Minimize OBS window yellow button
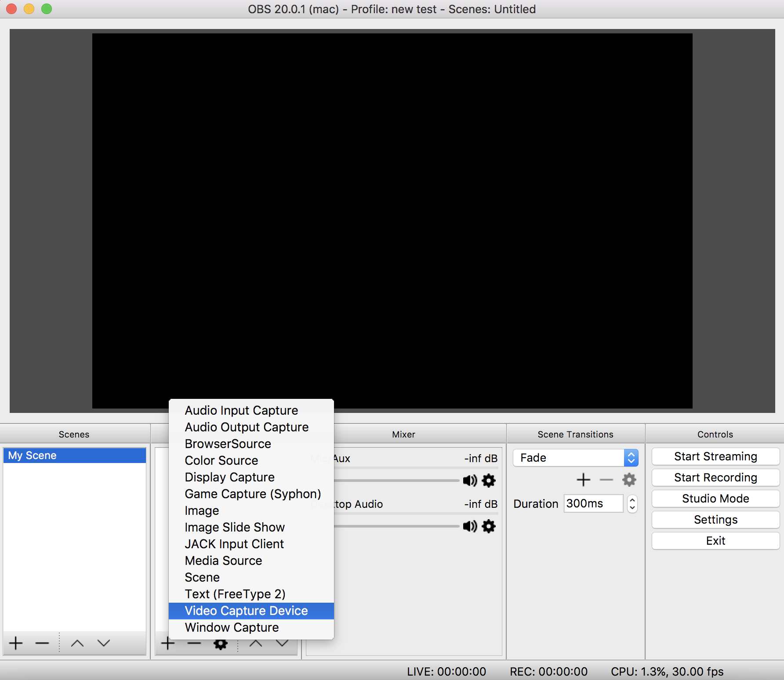784x680 pixels. (29, 9)
